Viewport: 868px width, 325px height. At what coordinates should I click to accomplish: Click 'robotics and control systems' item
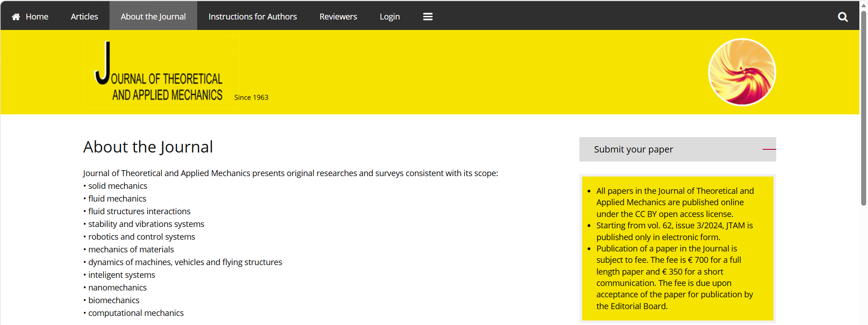click(x=142, y=237)
